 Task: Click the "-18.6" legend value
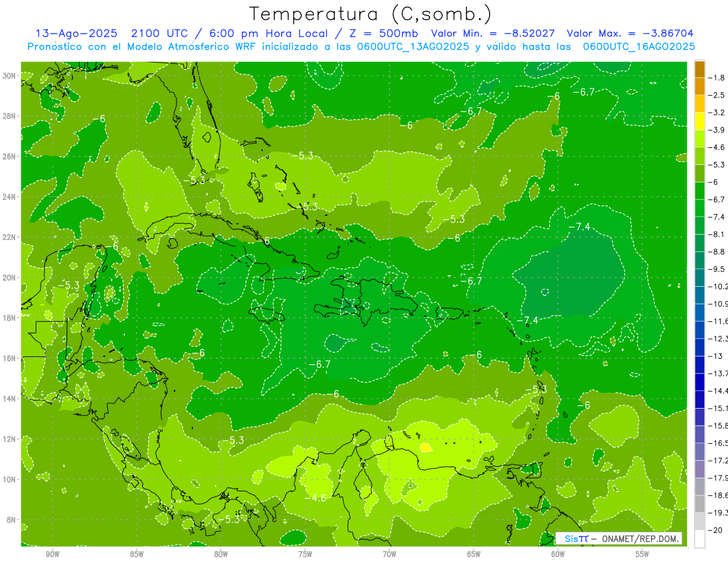pos(718,495)
